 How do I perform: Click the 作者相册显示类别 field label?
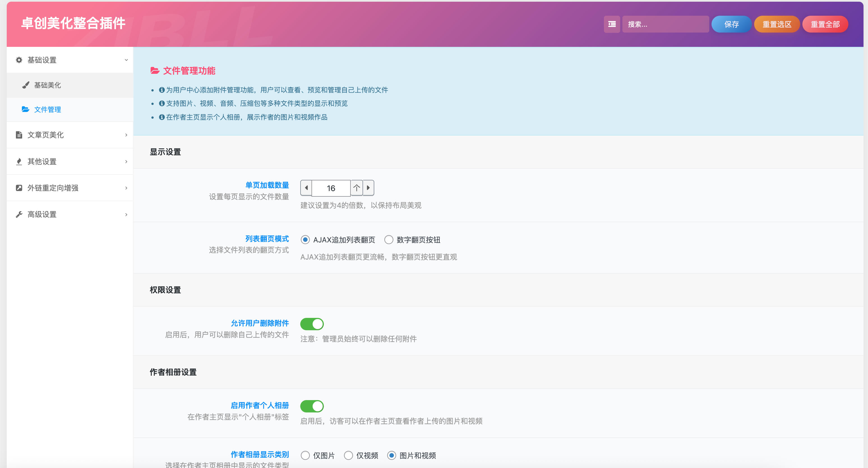pyautogui.click(x=260, y=455)
